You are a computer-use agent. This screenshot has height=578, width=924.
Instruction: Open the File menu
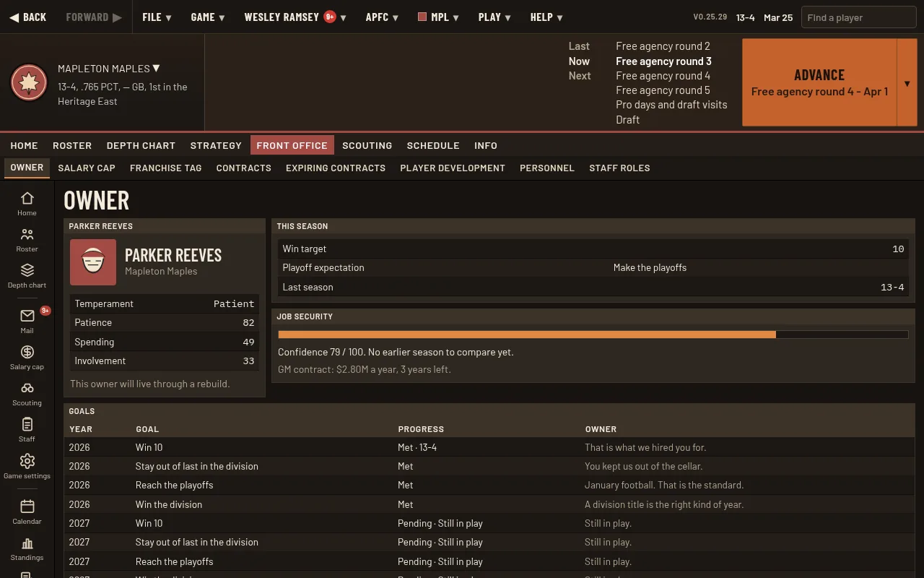click(x=157, y=17)
